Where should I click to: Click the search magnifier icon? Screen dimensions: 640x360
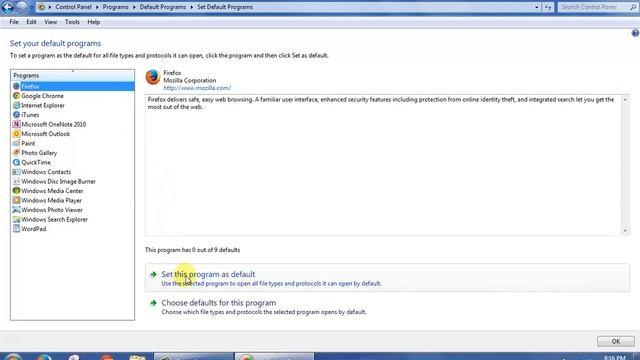click(633, 7)
